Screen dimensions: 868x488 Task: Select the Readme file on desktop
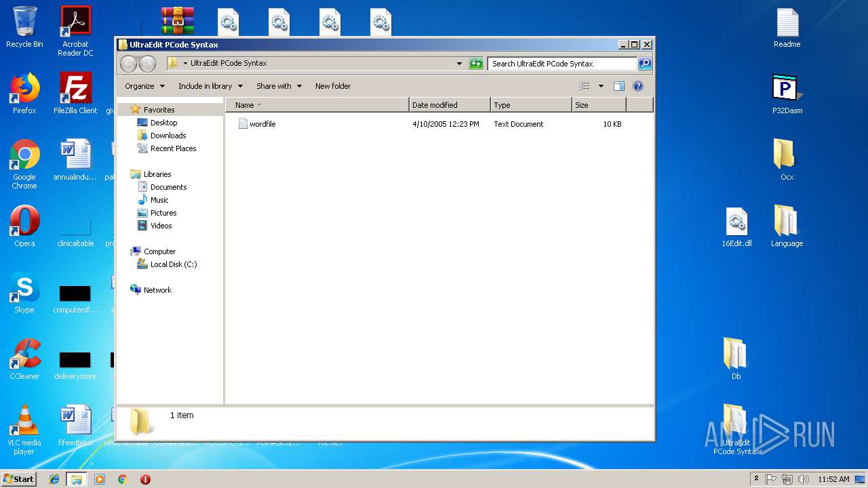coord(787,28)
